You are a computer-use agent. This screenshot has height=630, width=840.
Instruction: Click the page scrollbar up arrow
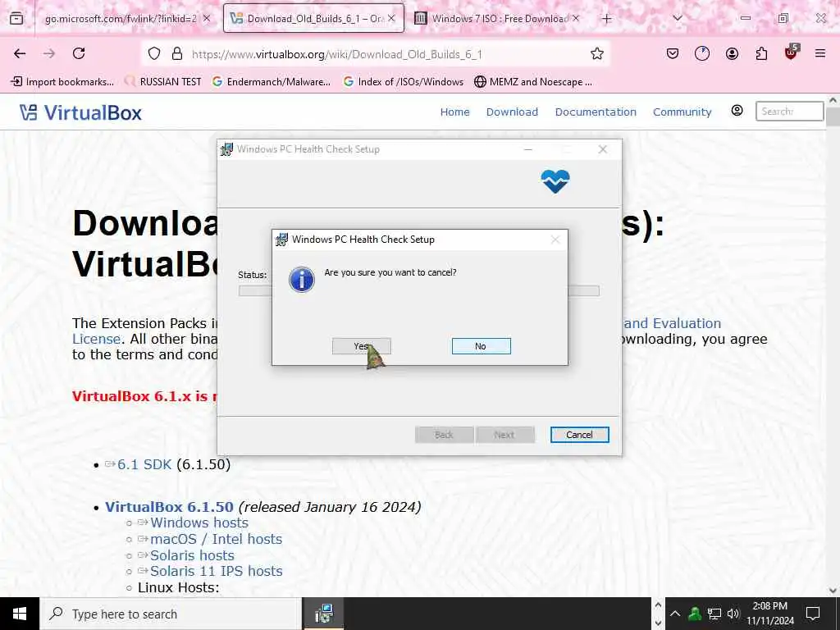(833, 100)
